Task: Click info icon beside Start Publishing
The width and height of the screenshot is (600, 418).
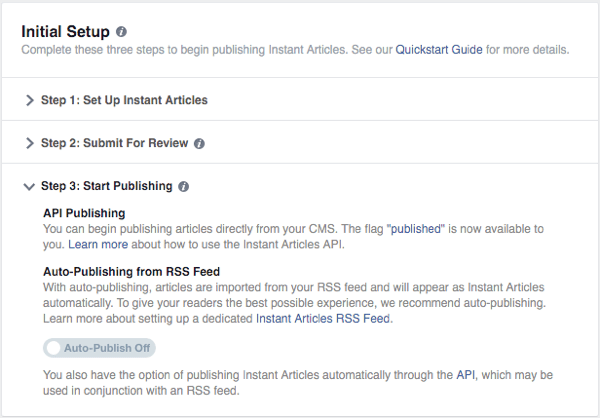Action: coord(183,186)
